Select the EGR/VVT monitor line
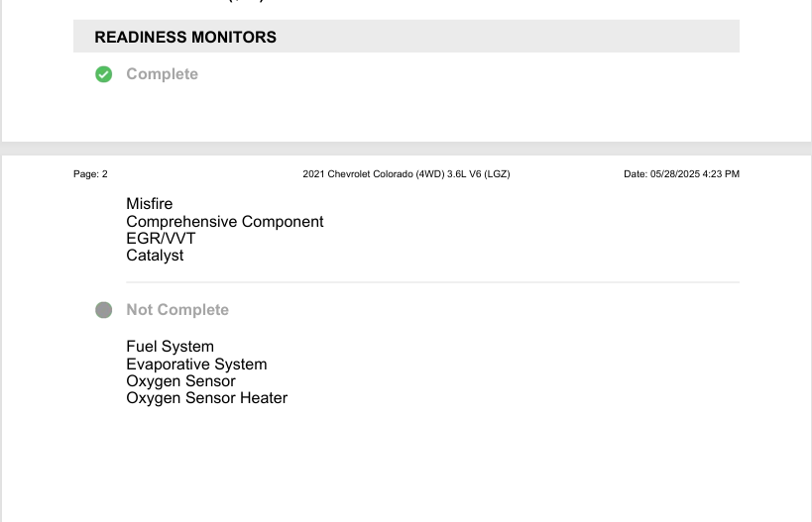Image resolution: width=812 pixels, height=522 pixels. 161,239
